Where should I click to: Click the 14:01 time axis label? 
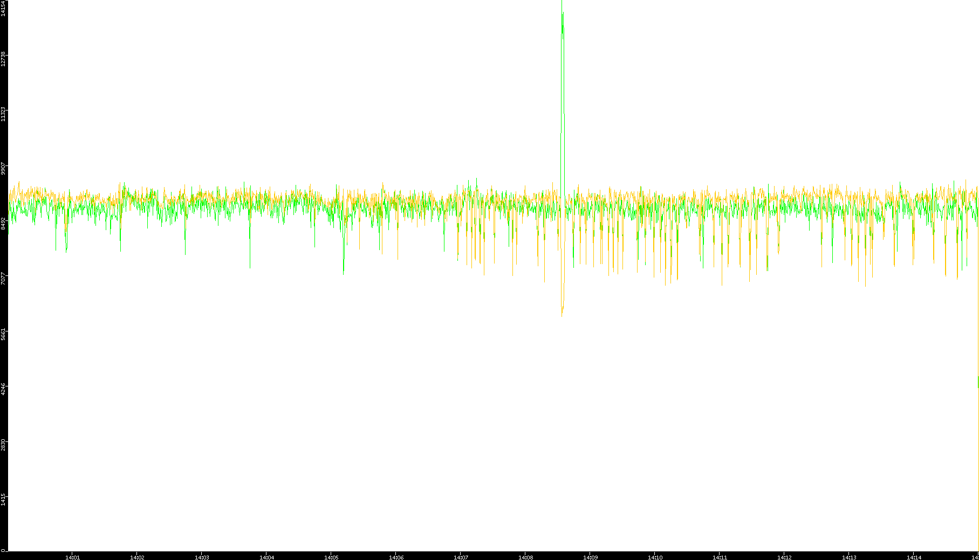click(72, 557)
